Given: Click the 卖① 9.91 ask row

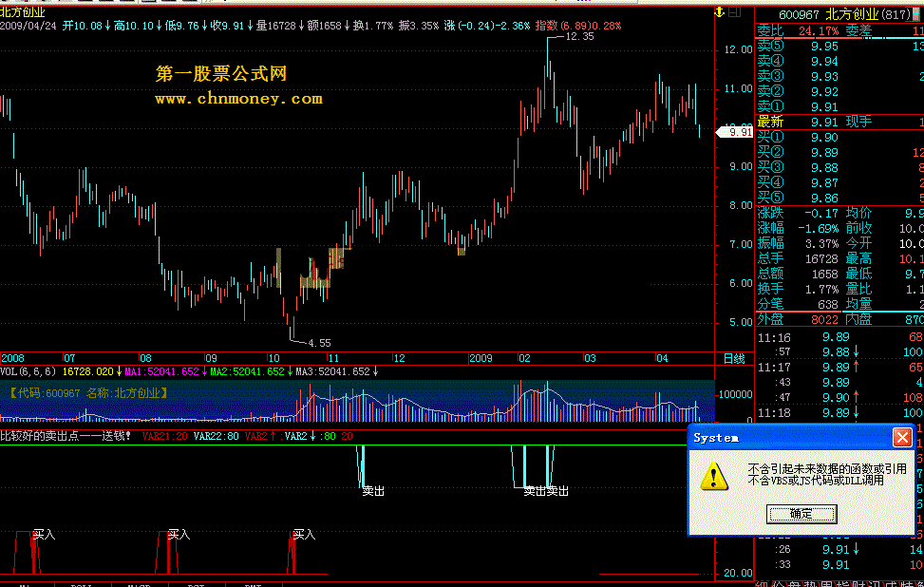Looking at the screenshot, I should click(839, 106).
